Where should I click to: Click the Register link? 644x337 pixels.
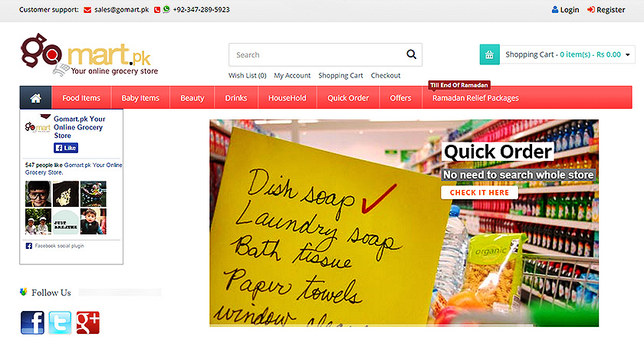click(x=611, y=9)
